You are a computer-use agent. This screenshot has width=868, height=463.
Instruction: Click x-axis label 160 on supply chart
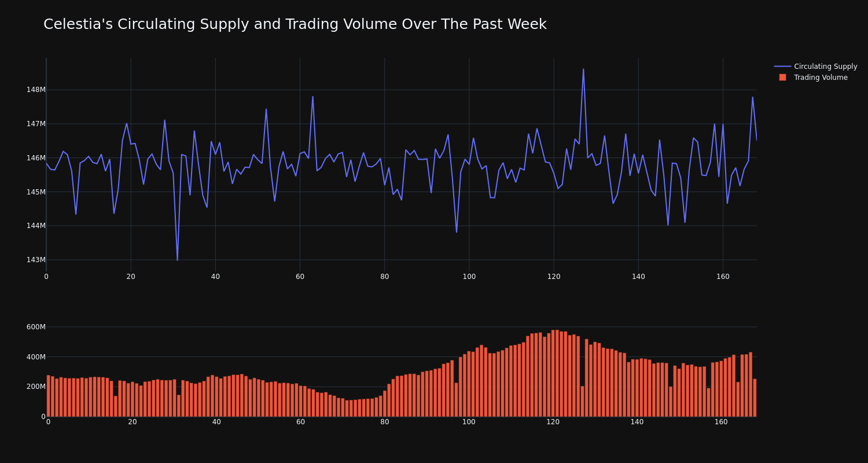[x=723, y=277]
